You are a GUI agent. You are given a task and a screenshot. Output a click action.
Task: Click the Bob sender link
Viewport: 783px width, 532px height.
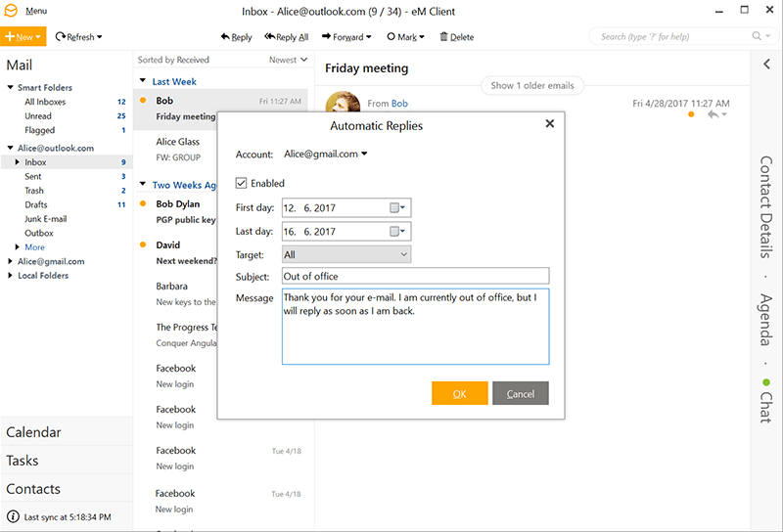399,104
